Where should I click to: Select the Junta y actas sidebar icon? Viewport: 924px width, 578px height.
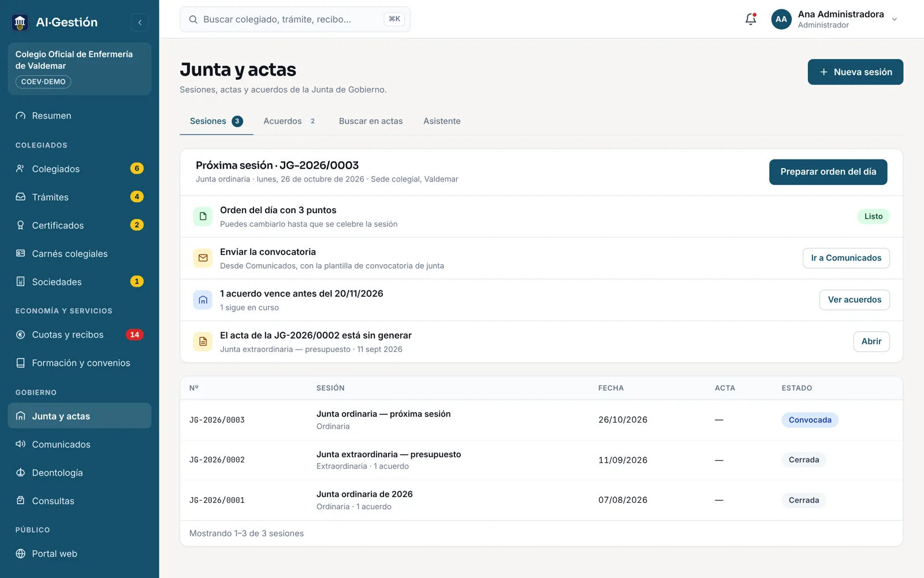pyautogui.click(x=21, y=416)
